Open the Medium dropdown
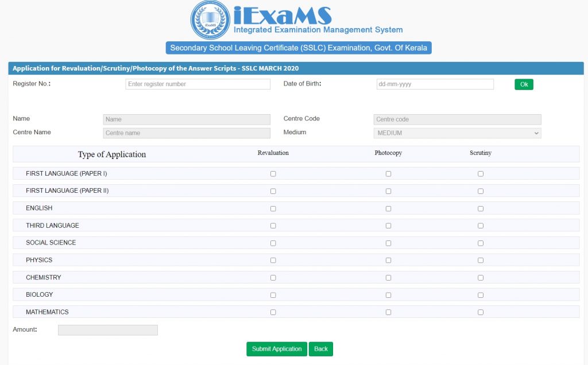This screenshot has height=365, width=588. tap(457, 133)
